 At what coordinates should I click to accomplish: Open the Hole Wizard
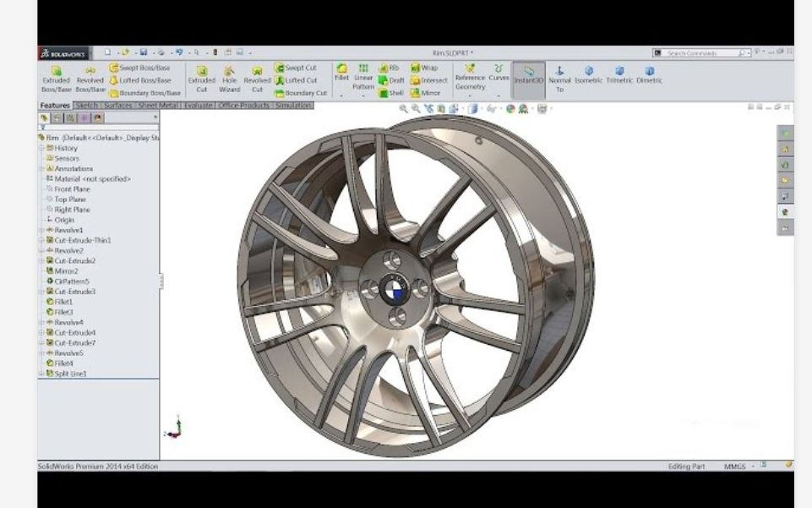228,76
